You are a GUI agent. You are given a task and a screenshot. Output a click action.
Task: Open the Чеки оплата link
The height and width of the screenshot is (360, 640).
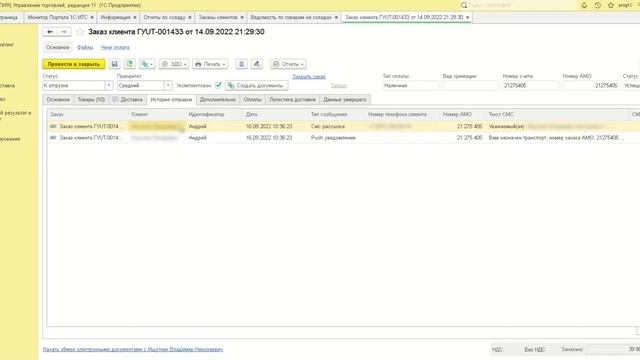pyautogui.click(x=115, y=47)
